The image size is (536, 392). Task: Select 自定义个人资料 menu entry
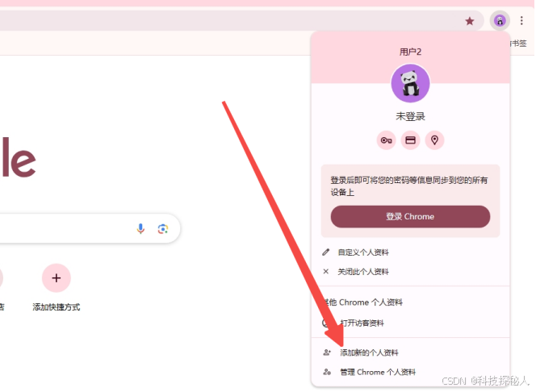(410, 252)
